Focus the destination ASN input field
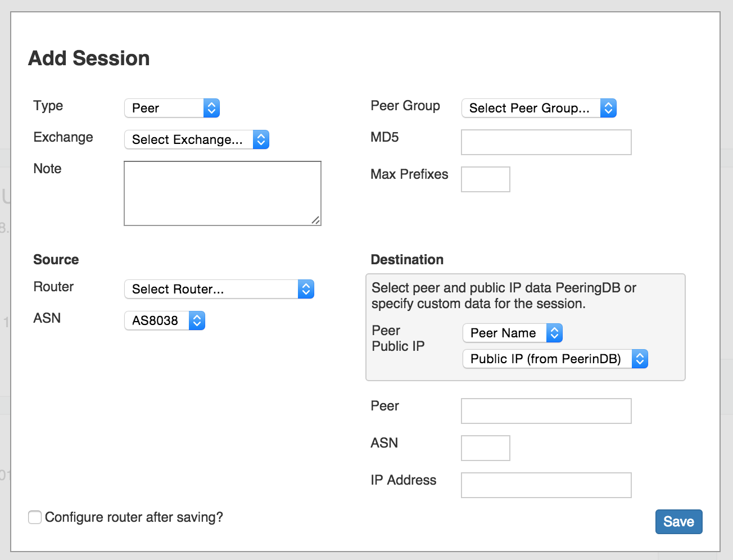This screenshot has width=733, height=560. (485, 448)
